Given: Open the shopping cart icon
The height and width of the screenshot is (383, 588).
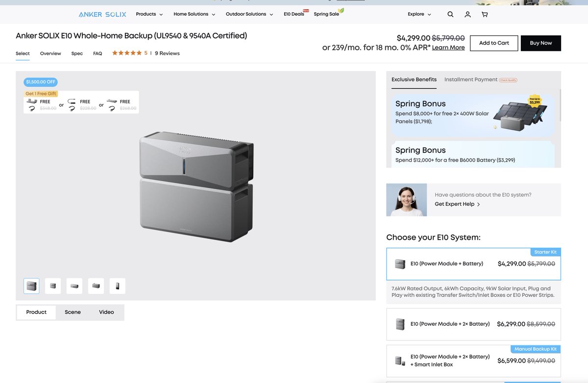Looking at the screenshot, I should 485,14.
